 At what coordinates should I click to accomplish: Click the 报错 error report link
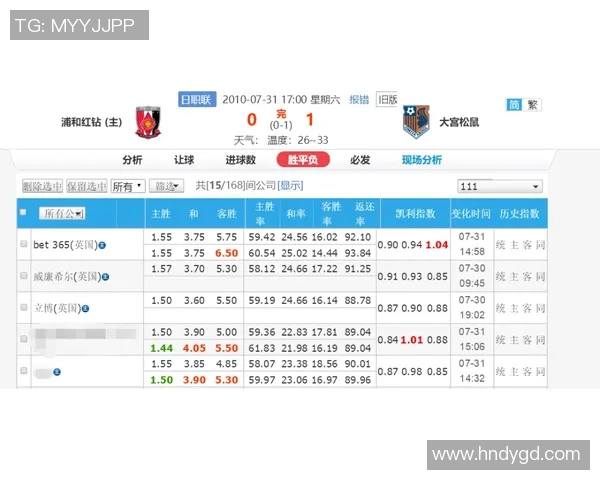click(358, 99)
